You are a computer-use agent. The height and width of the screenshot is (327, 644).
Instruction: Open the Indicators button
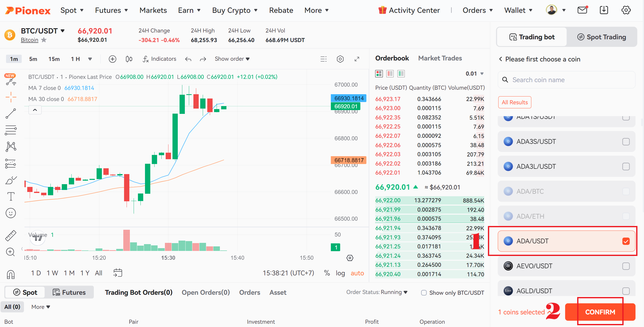tap(159, 59)
